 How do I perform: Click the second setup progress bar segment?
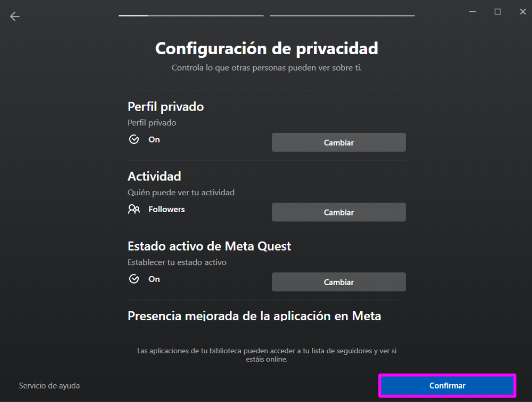click(342, 15)
